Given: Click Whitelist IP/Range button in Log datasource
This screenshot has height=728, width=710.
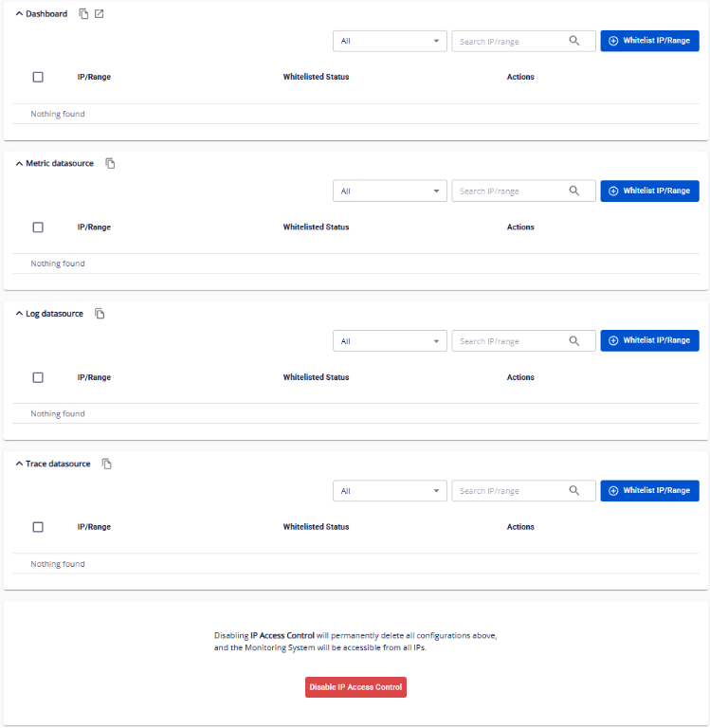Looking at the screenshot, I should click(x=649, y=341).
